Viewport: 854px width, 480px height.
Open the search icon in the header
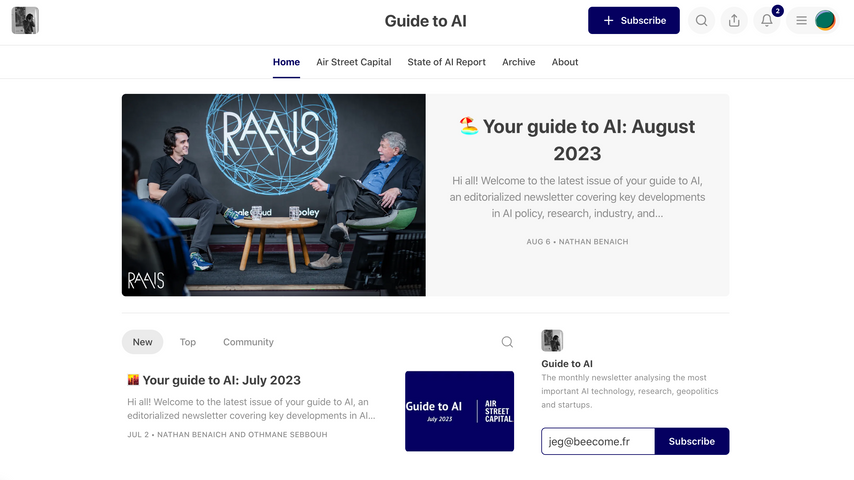[x=701, y=21]
